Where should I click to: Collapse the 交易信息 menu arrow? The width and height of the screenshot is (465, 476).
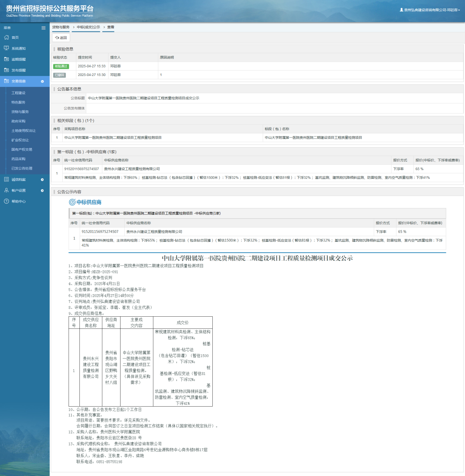tap(42, 81)
